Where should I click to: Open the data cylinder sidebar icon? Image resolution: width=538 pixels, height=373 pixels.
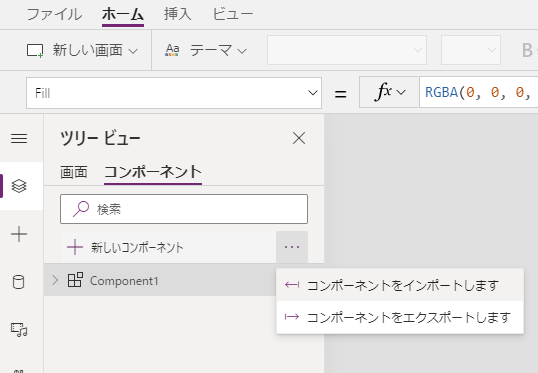(19, 282)
